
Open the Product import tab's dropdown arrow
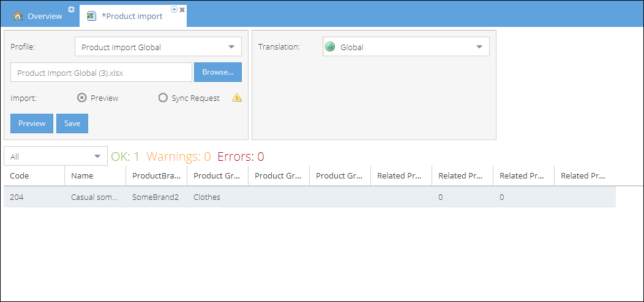[174, 9]
